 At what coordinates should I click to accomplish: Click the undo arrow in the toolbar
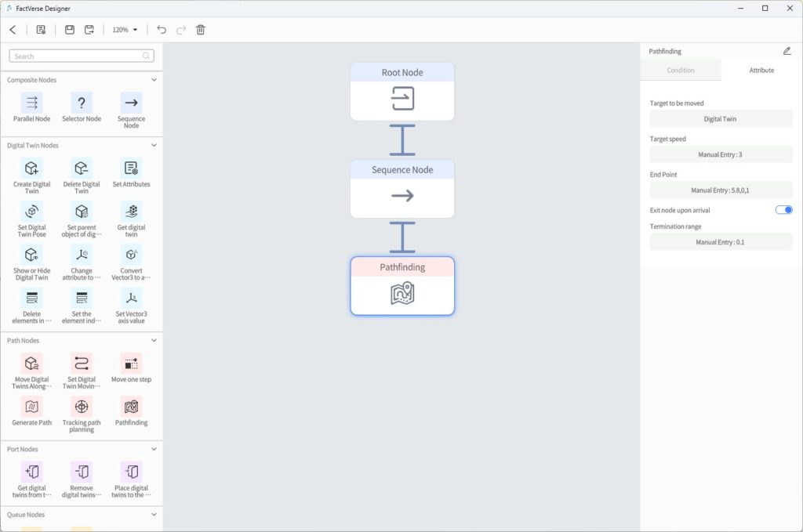point(161,29)
